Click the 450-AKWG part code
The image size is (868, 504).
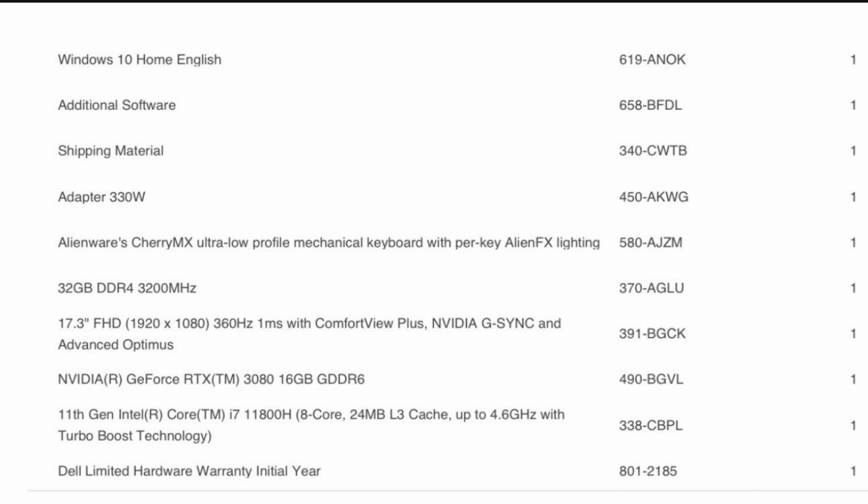[x=654, y=197]
